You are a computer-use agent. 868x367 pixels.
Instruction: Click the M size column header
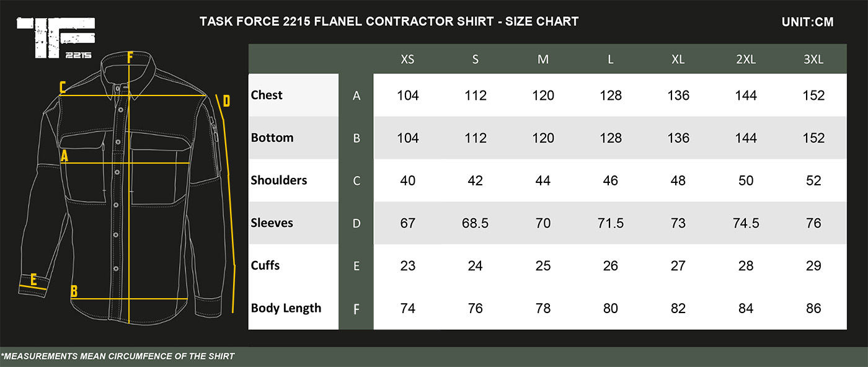543,60
